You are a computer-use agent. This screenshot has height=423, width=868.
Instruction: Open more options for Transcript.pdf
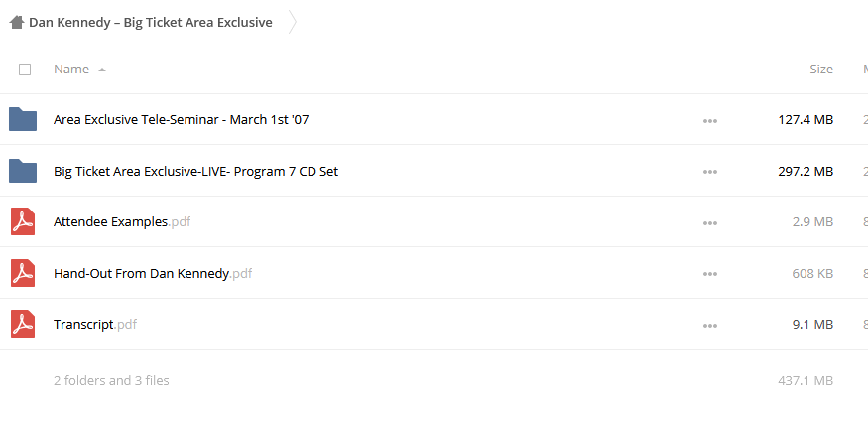(x=710, y=326)
